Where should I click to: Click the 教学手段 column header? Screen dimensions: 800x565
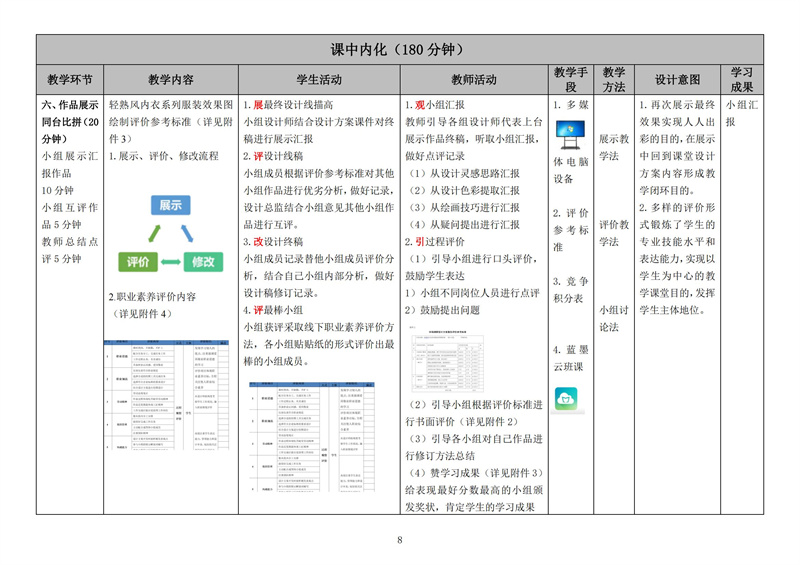point(571,80)
